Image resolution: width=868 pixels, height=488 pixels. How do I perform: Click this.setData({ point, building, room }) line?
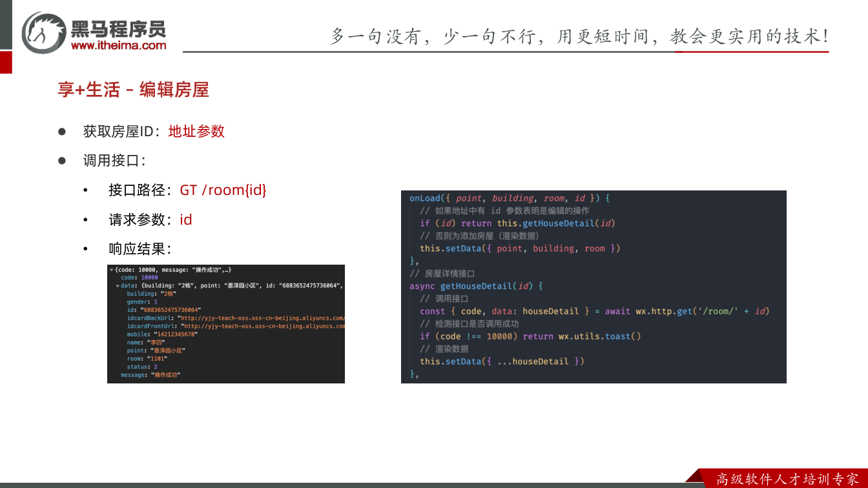pos(520,249)
